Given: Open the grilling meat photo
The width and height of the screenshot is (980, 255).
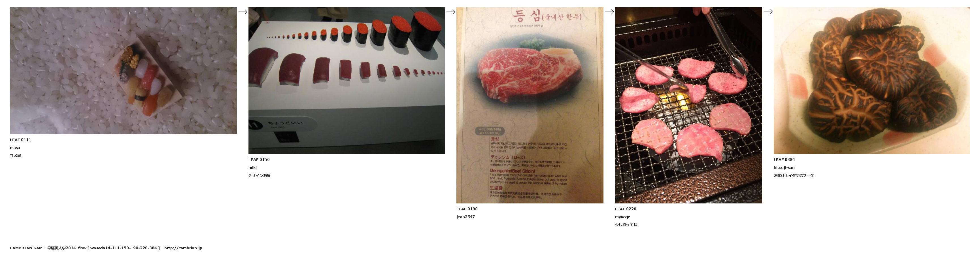Looking at the screenshot, I should pos(688,105).
